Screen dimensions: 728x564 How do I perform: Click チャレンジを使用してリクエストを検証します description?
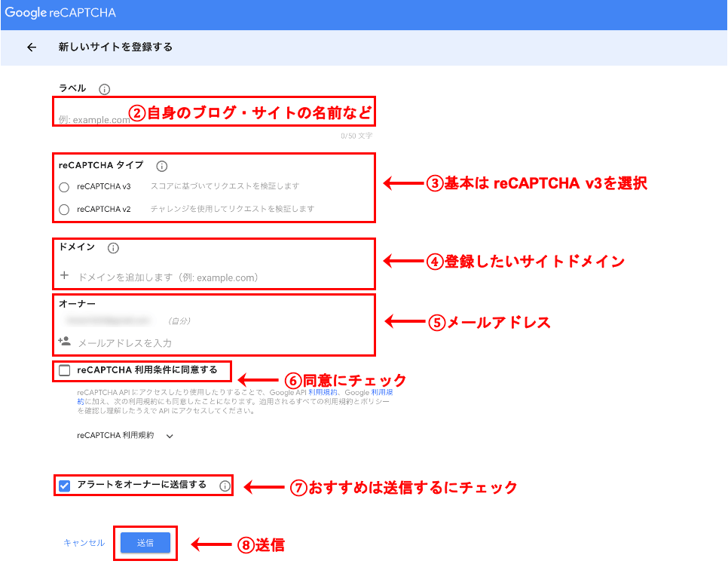tap(232, 209)
